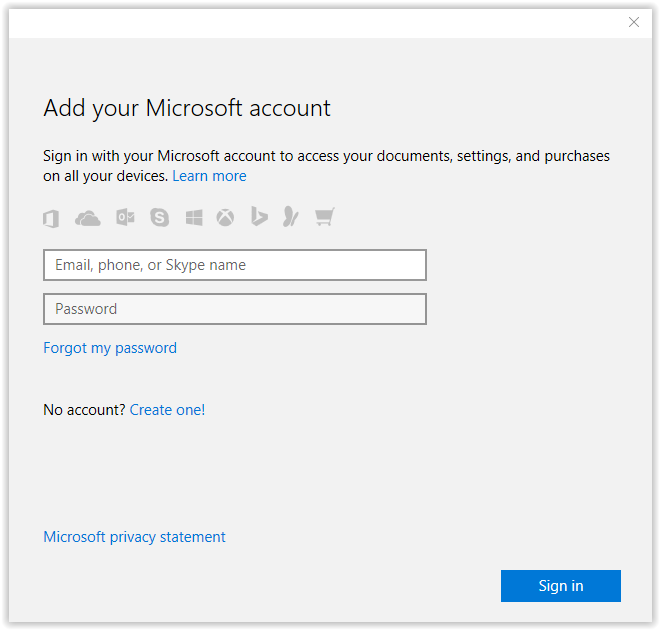Click the Store shopping cart icon

pyautogui.click(x=325, y=217)
